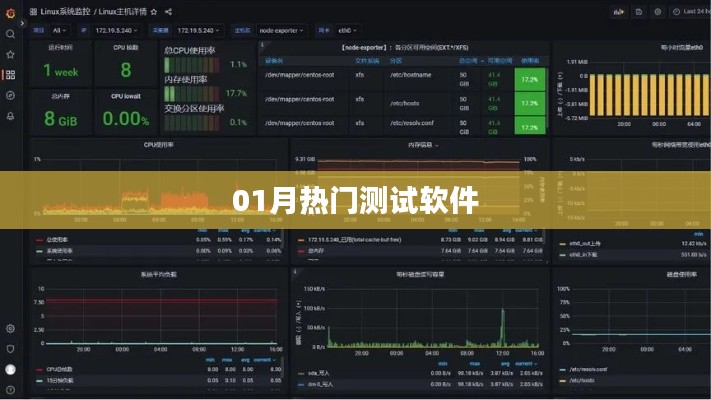Open the 系统平均负载 panel title menu
This screenshot has height=400, width=711.
pos(158,274)
